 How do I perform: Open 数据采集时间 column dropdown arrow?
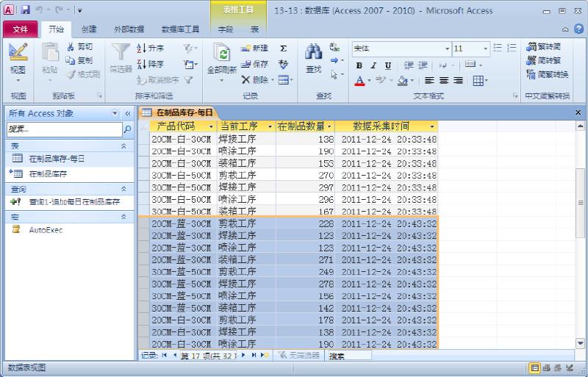[432, 127]
